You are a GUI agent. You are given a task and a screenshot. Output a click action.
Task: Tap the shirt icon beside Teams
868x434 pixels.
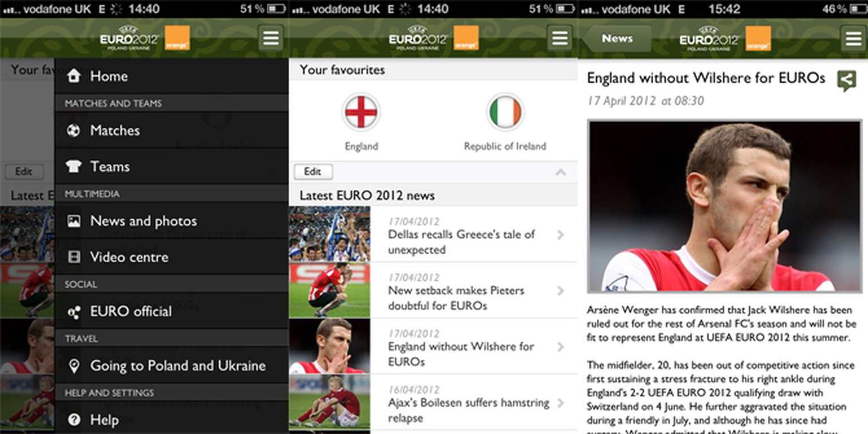click(x=73, y=167)
